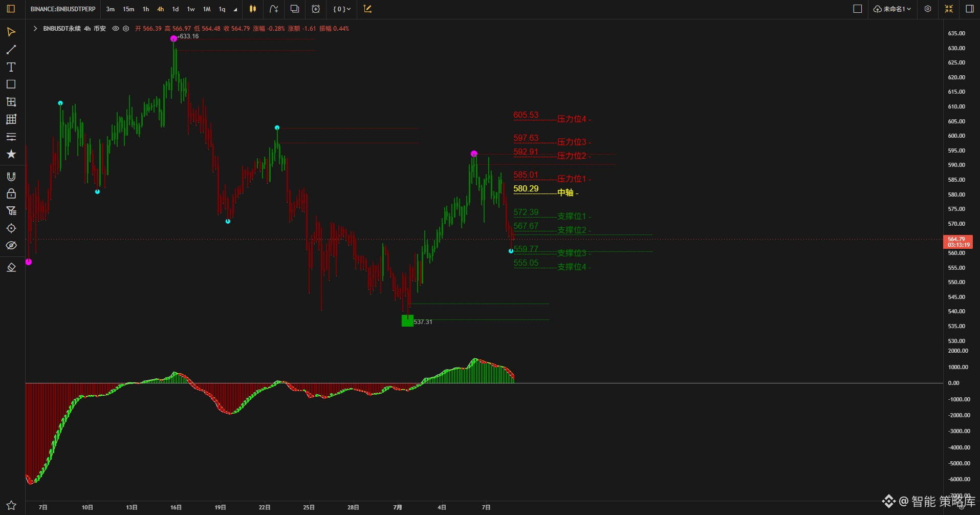Switch to 15m timeframe

coord(128,9)
